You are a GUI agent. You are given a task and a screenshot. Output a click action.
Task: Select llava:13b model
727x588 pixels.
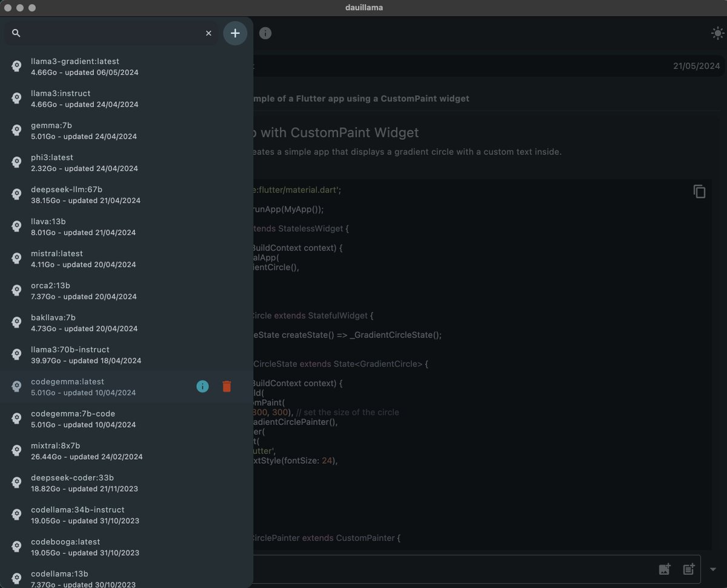click(127, 226)
